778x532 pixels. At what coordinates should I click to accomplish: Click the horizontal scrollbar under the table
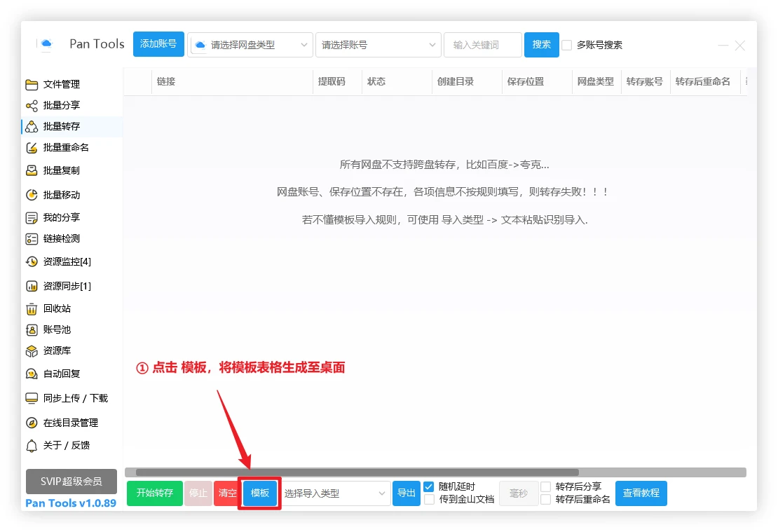pos(357,472)
